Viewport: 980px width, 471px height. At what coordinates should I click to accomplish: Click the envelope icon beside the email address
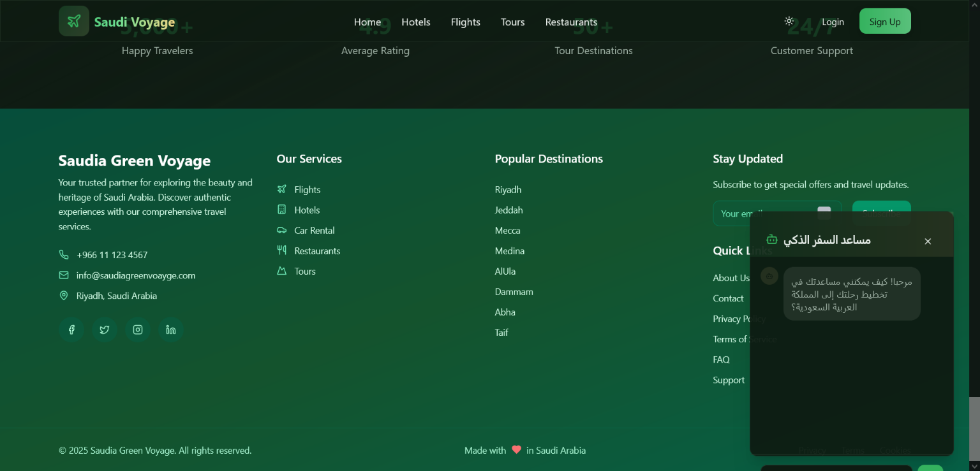pos(64,275)
